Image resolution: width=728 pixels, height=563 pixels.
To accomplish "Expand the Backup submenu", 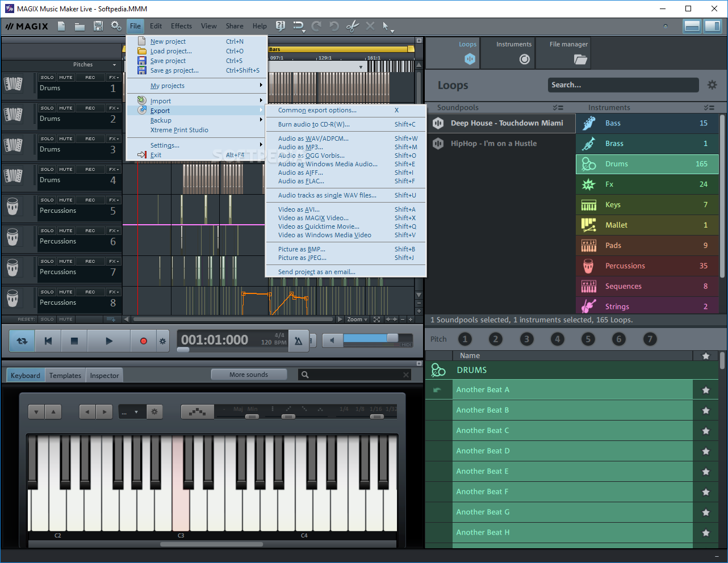I will coord(196,120).
